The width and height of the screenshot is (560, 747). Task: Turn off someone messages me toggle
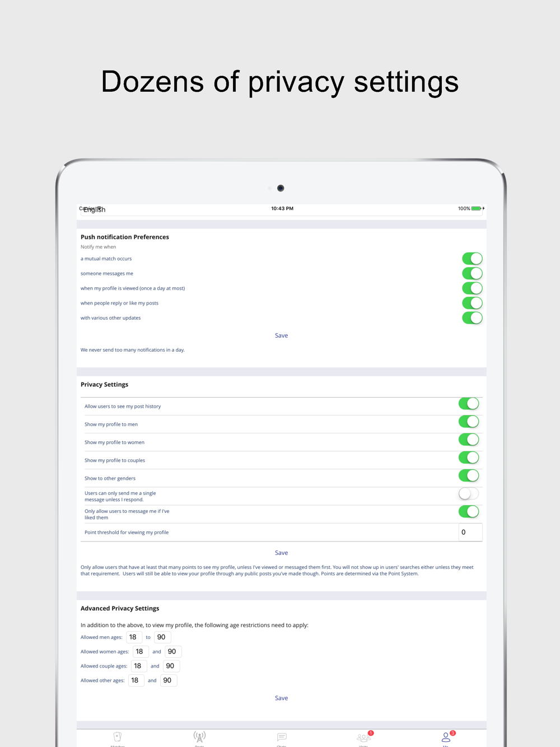[x=472, y=273]
